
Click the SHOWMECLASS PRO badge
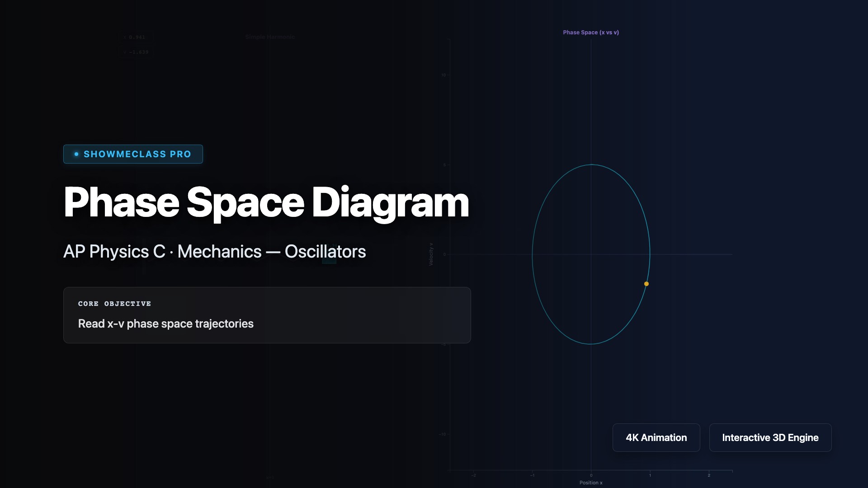click(x=133, y=154)
